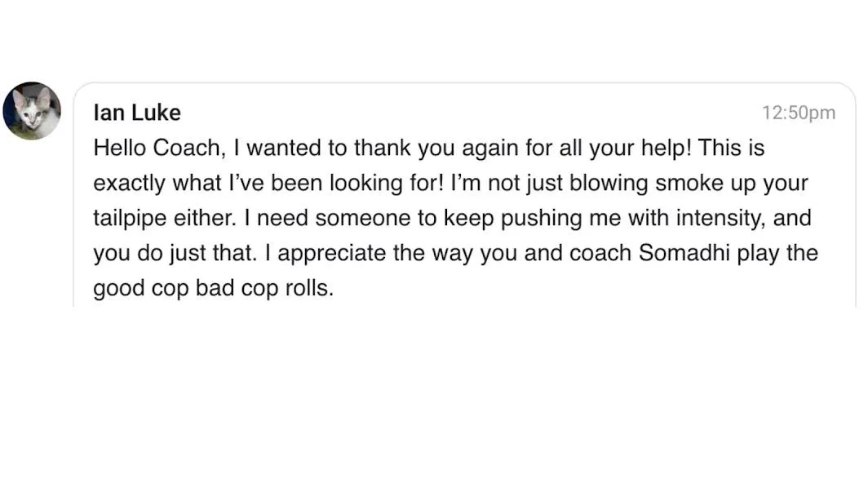868x488 pixels.
Task: Click empty area of message bubble beside name
Action: tap(471, 113)
